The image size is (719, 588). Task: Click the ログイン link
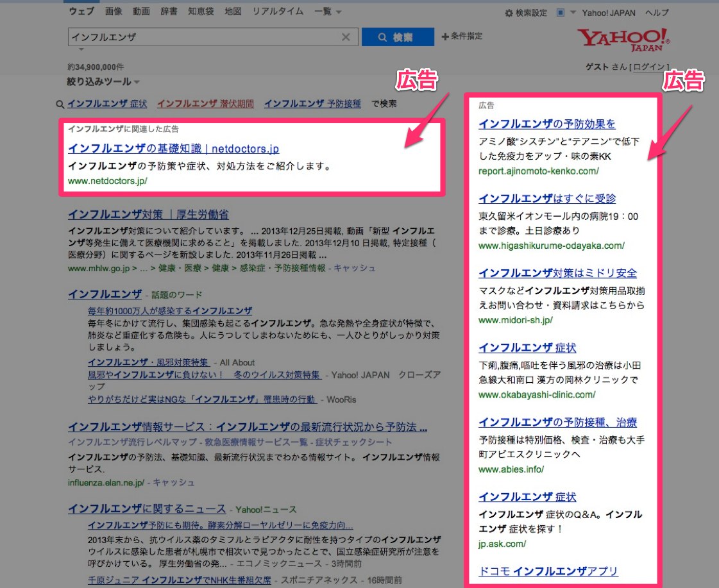[650, 67]
